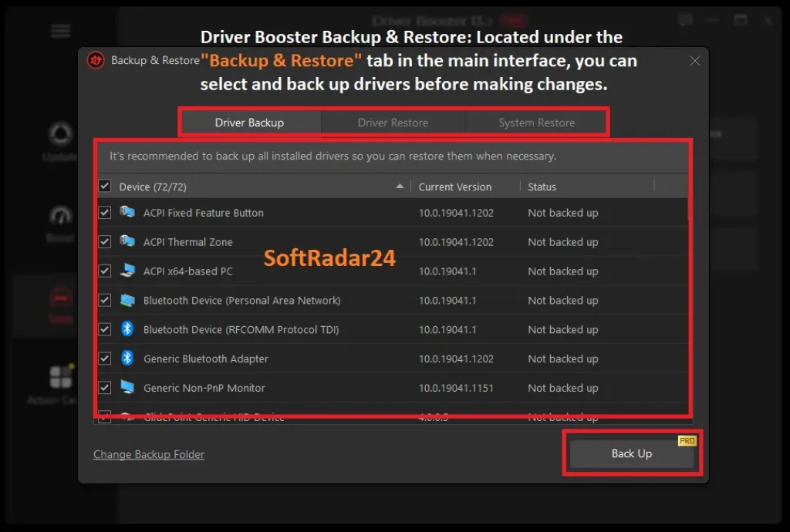Screen dimensions: 790x532
Task: Click the ACPI Thermal Zone device icon
Action: tap(127, 241)
